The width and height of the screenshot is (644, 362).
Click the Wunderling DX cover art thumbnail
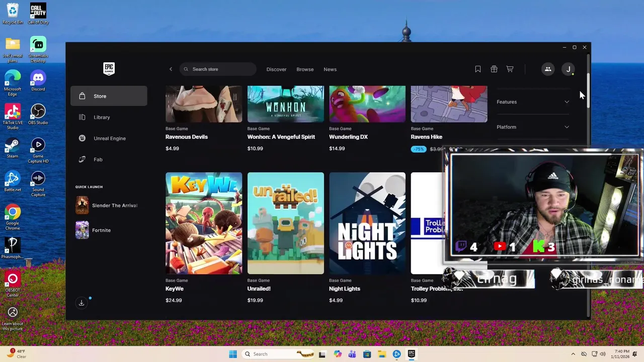(367, 104)
